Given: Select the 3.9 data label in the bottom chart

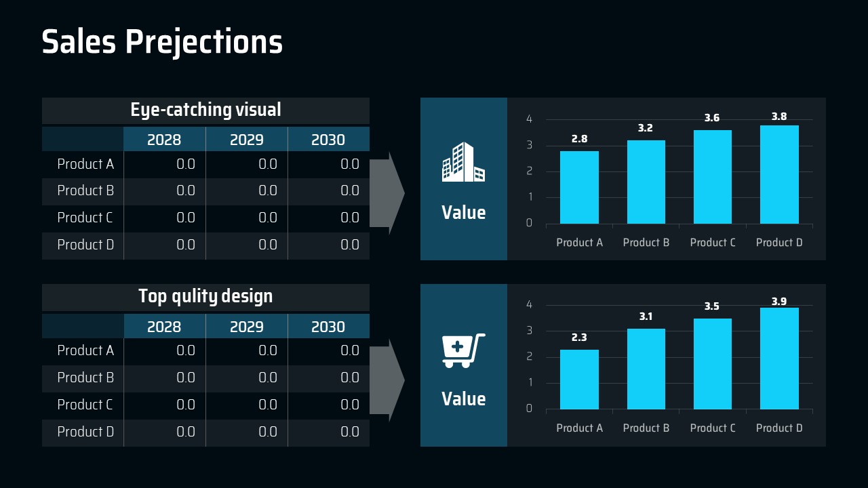Looking at the screenshot, I should [779, 302].
